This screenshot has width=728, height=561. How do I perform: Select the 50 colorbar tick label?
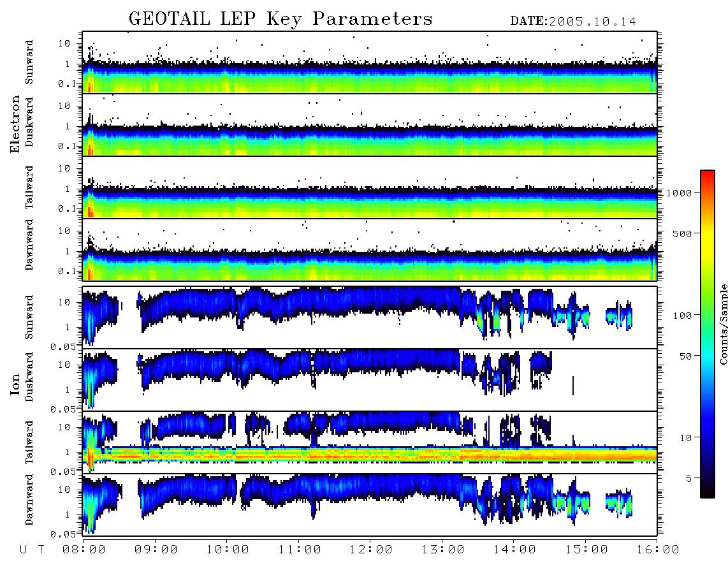point(685,356)
